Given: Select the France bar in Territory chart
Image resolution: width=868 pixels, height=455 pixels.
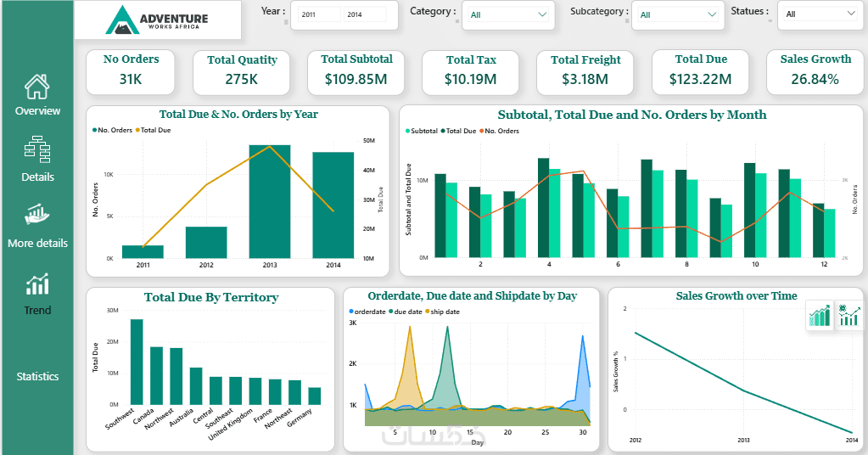Looking at the screenshot, I should tap(275, 392).
